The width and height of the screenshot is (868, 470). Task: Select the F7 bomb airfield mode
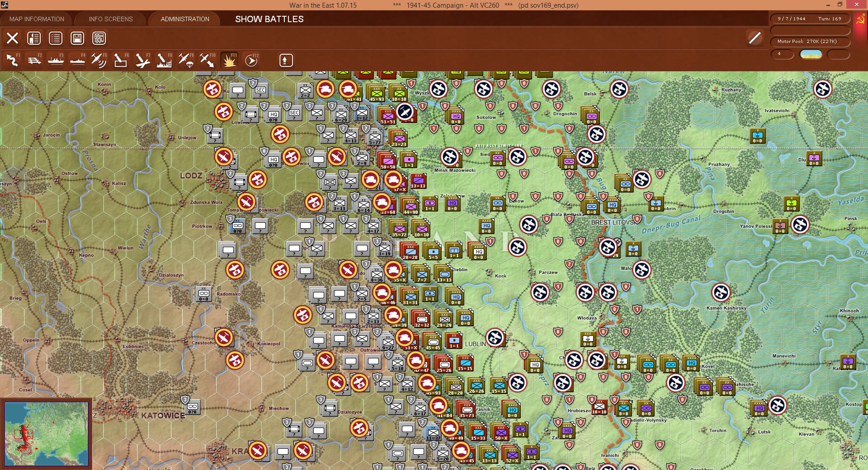[x=142, y=60]
